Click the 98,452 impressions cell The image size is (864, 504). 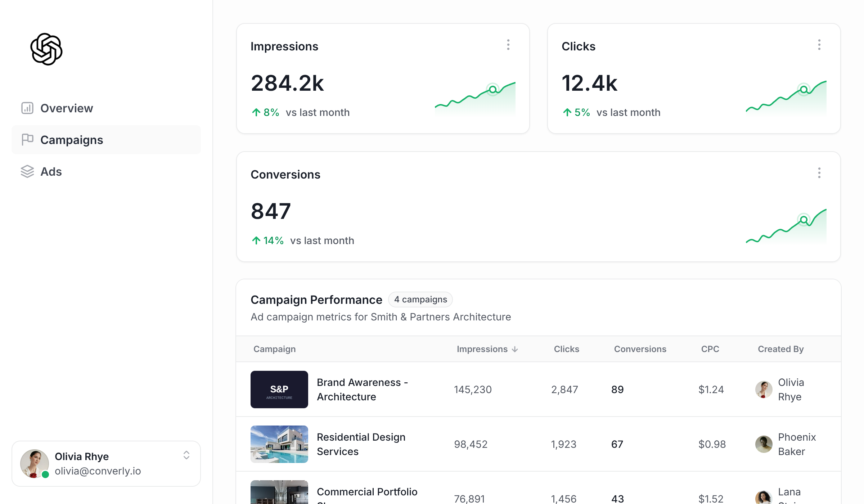click(471, 444)
